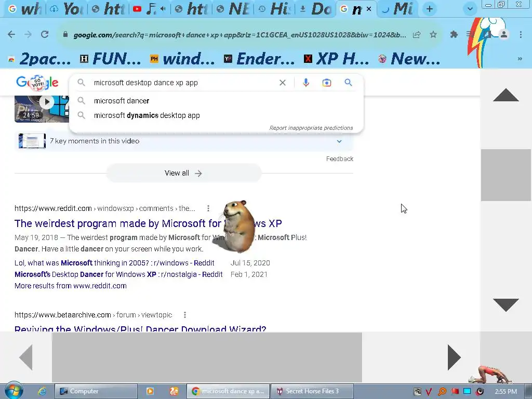This screenshot has width=532, height=399.
Task: Play the 24:59 video thumbnail
Action: point(42,109)
